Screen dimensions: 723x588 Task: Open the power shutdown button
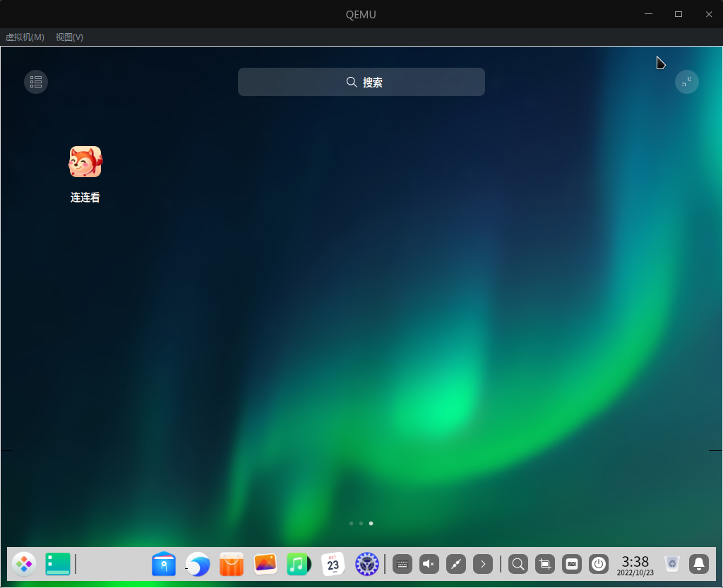click(599, 564)
